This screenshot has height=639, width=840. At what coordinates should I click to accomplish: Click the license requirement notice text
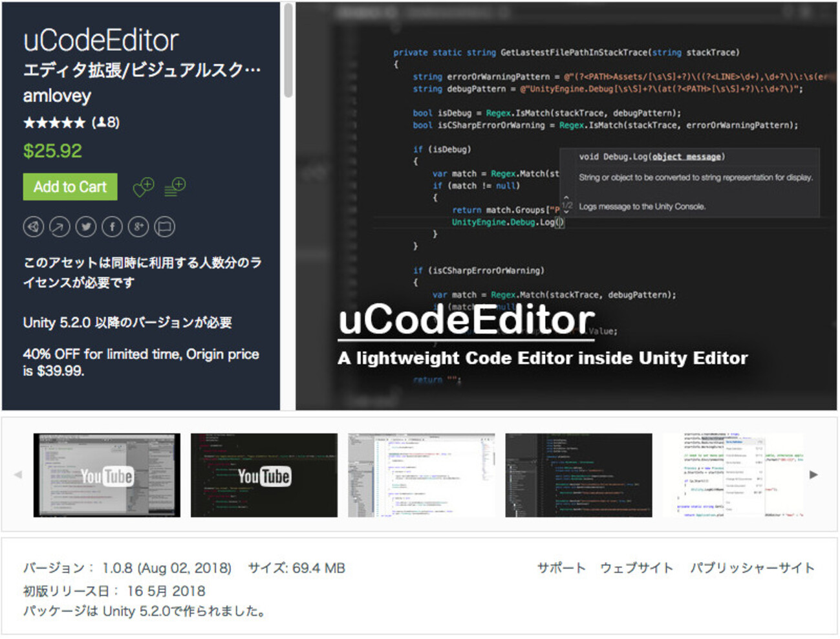coord(143,272)
